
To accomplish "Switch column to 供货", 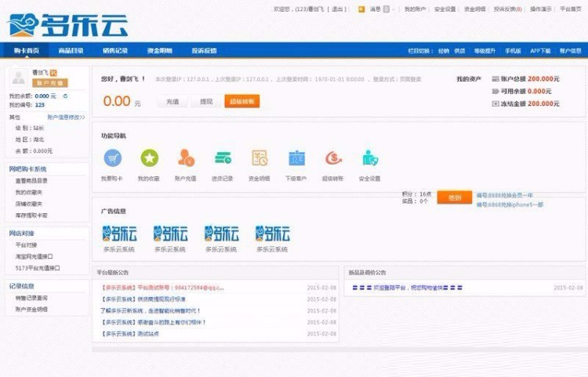I will click(x=459, y=51).
